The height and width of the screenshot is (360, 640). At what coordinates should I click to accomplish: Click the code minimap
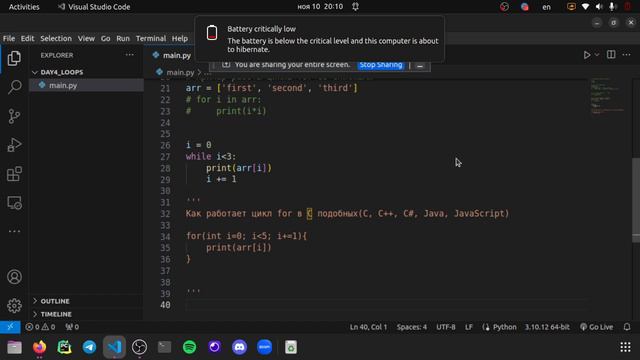(608, 96)
